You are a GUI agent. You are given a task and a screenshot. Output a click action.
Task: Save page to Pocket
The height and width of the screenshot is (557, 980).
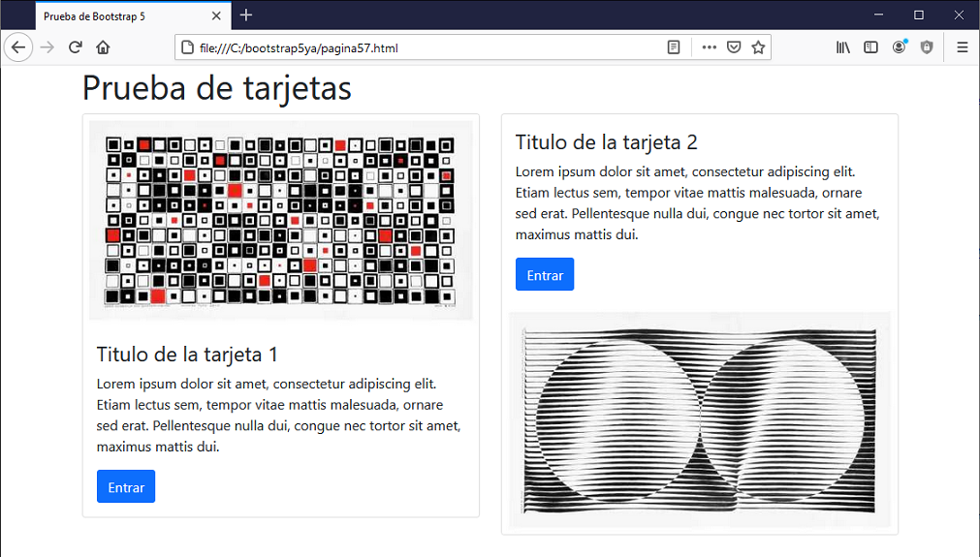coord(734,47)
